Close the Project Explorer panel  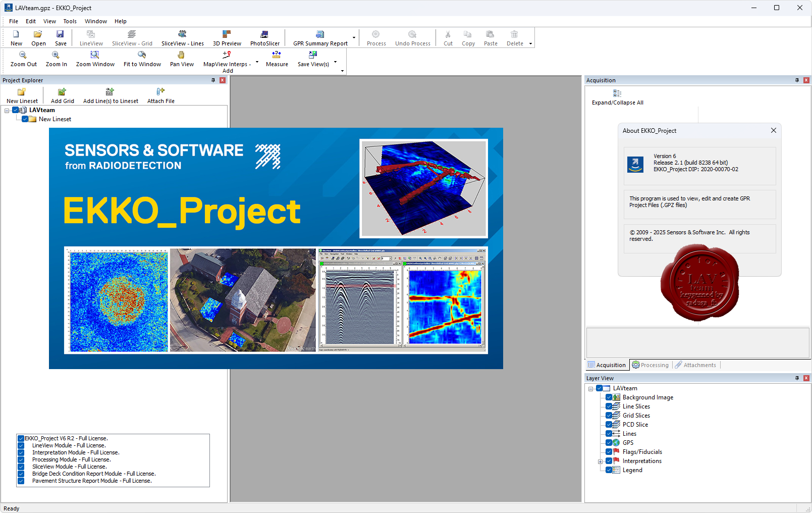[223, 80]
